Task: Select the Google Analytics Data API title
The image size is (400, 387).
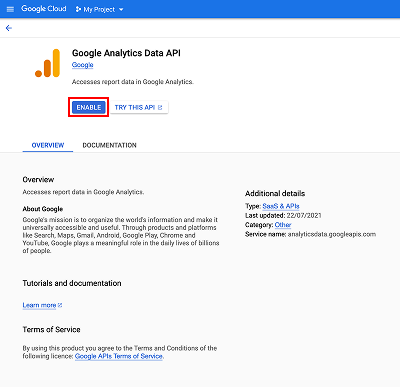Action: coord(126,53)
